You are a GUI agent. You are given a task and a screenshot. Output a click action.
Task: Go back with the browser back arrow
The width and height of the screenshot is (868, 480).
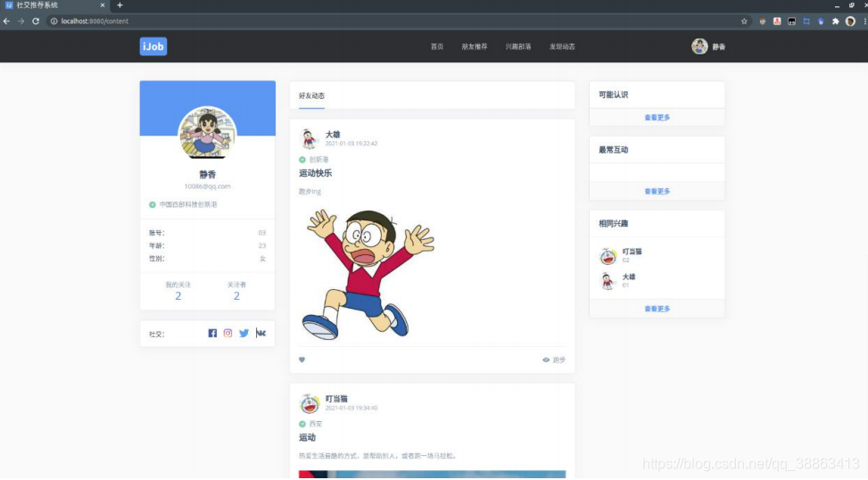(6, 21)
